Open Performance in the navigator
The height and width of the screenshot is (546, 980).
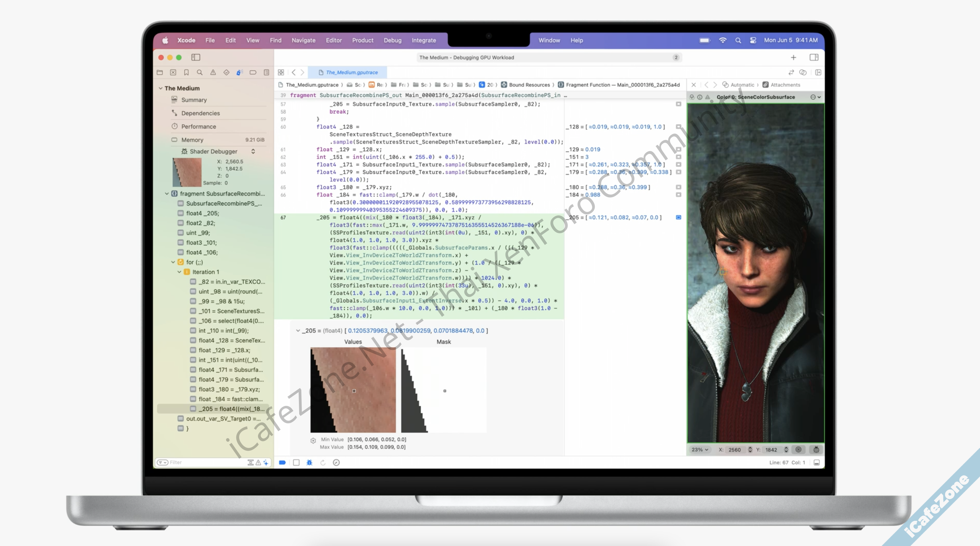(198, 127)
